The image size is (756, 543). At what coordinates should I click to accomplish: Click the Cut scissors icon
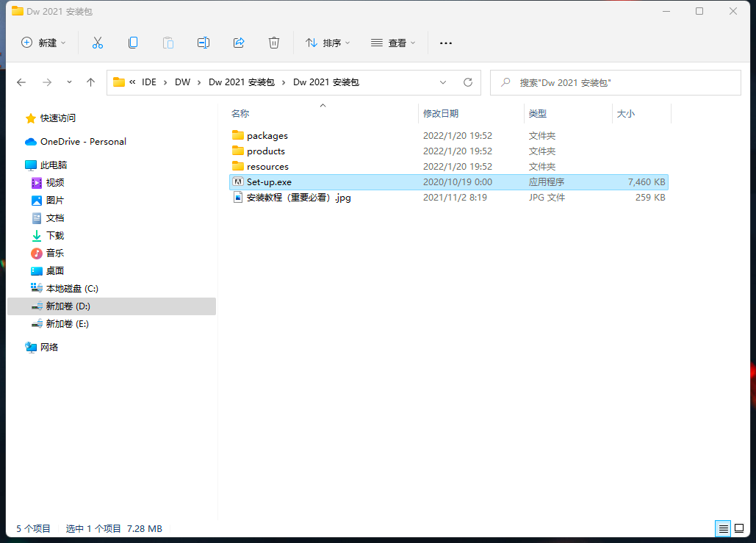coord(98,43)
